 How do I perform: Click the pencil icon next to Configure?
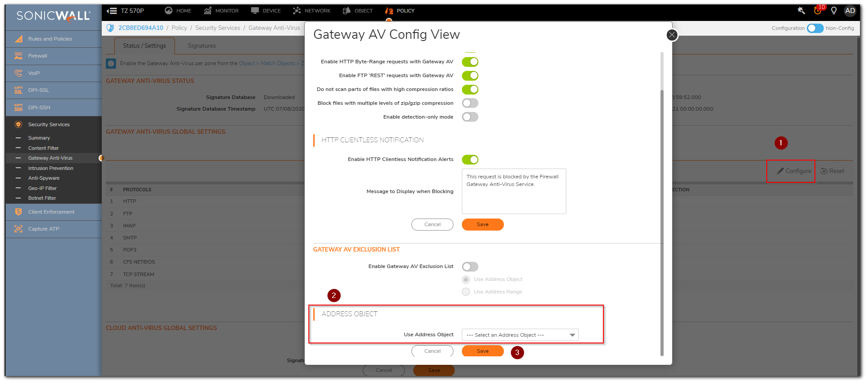(780, 171)
